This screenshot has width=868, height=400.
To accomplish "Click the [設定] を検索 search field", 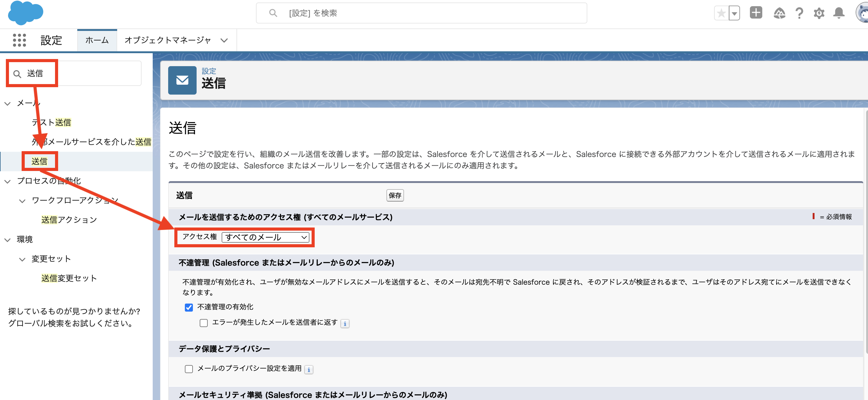I will click(x=421, y=13).
